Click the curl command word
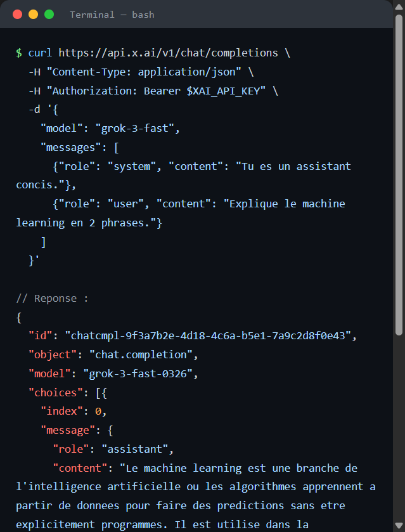Screen dimensions: 405x532 click(40, 53)
